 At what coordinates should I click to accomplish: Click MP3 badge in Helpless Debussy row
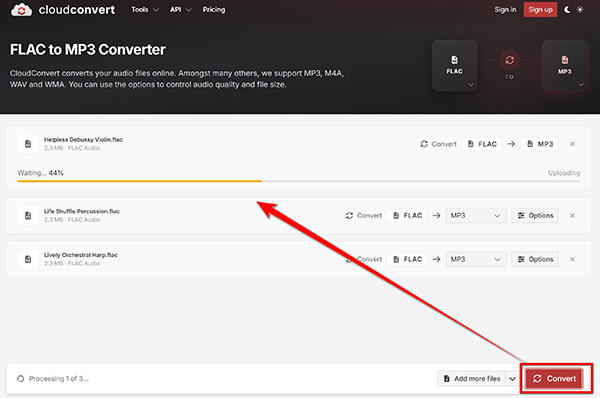pyautogui.click(x=540, y=144)
